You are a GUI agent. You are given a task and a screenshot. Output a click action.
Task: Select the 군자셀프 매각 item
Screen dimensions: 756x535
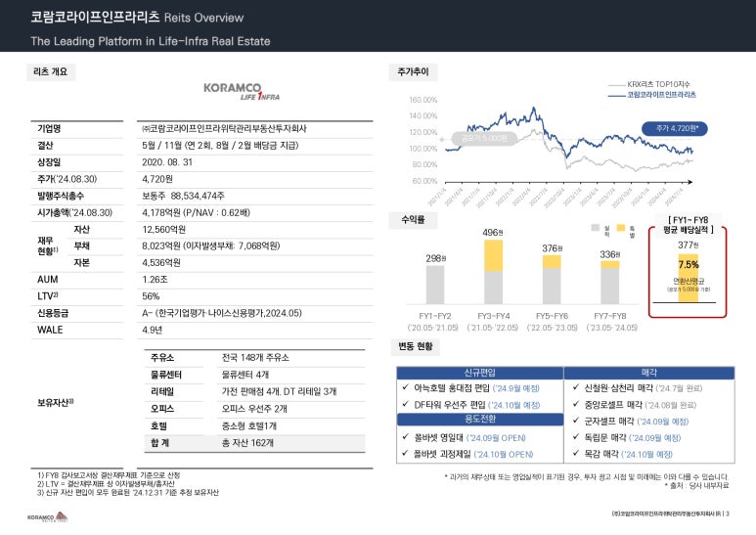(631, 422)
